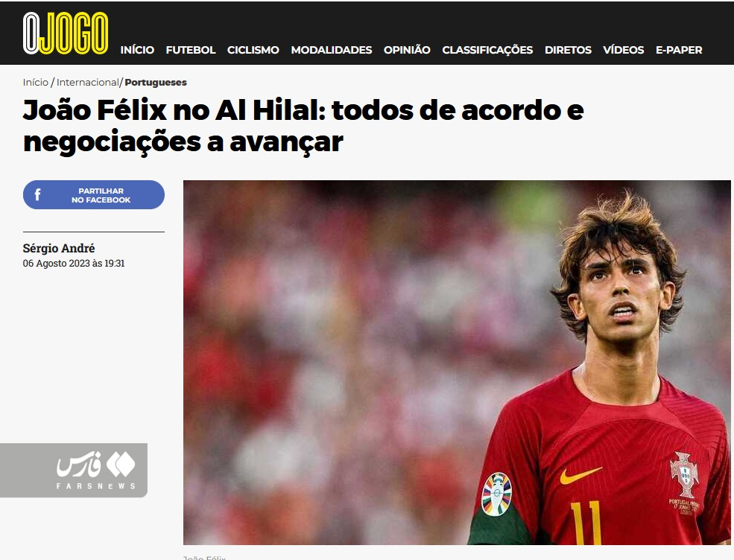Image resolution: width=734 pixels, height=560 pixels.
Task: Click author name Sérgio André
Action: click(59, 248)
